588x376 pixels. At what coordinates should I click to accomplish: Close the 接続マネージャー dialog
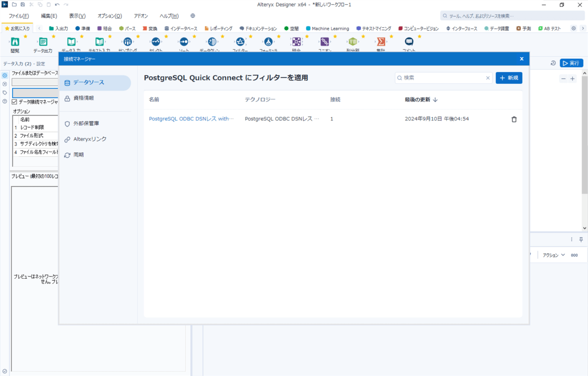click(x=522, y=59)
